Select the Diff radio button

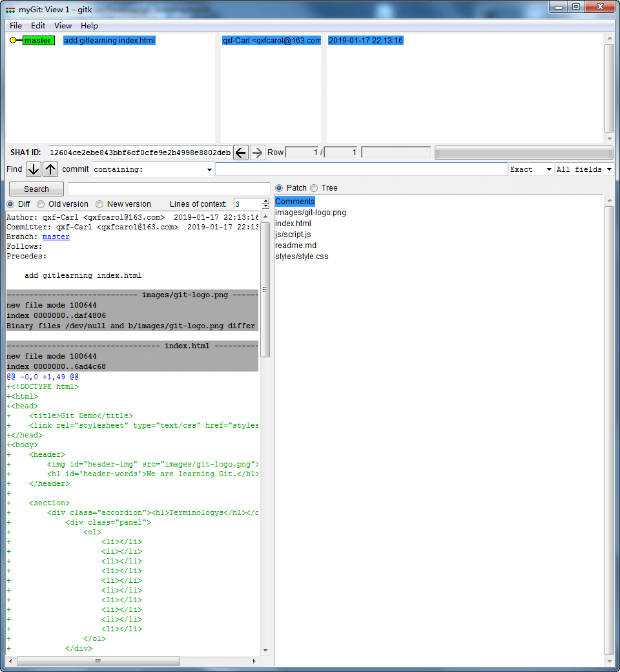click(x=11, y=204)
